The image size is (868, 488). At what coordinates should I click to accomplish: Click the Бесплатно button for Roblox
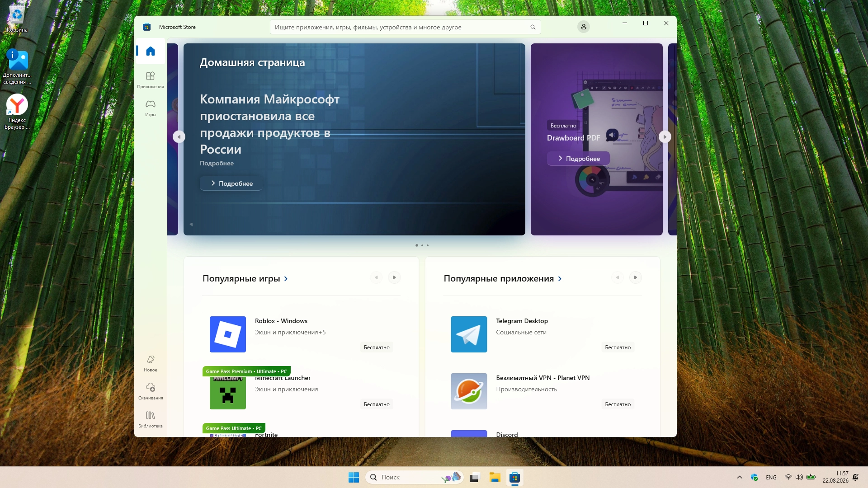click(377, 347)
